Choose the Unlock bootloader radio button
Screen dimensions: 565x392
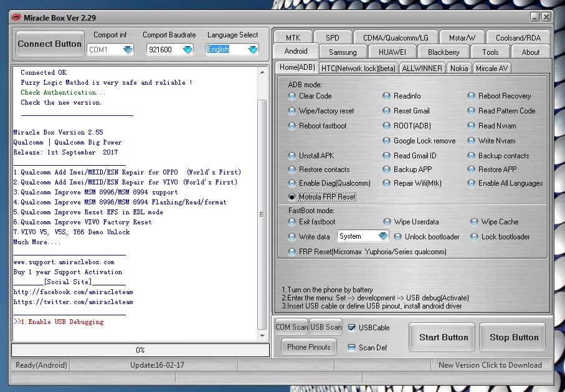(x=397, y=237)
